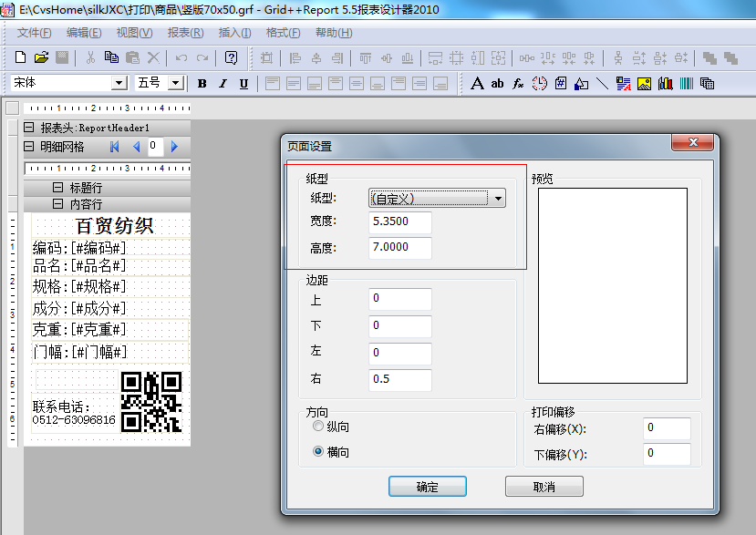Toggle Italic formatting button
756x535 pixels.
pyautogui.click(x=223, y=83)
